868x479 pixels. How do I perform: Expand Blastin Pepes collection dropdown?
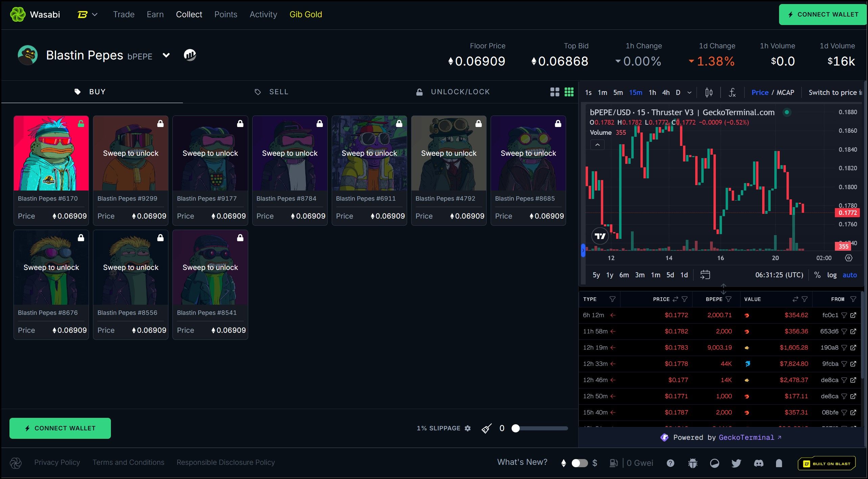(166, 55)
